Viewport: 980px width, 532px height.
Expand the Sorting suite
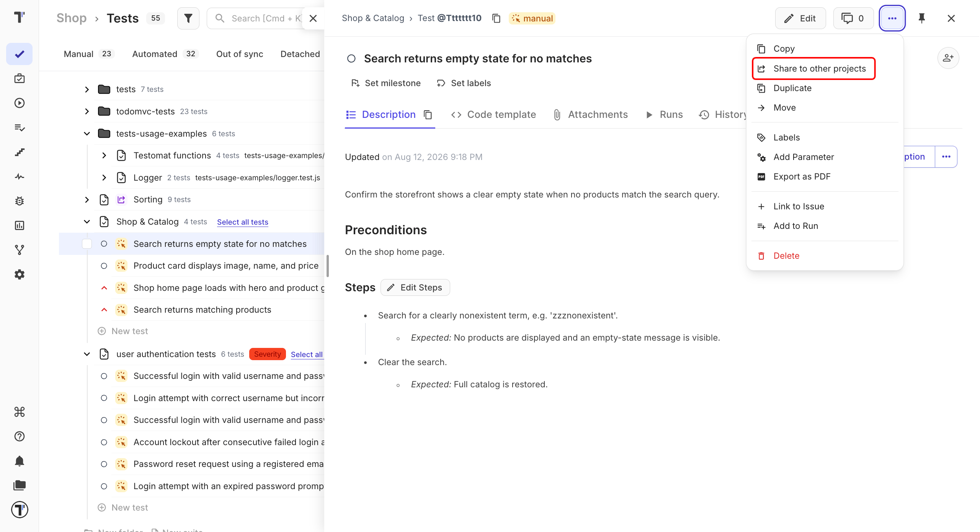[87, 199]
